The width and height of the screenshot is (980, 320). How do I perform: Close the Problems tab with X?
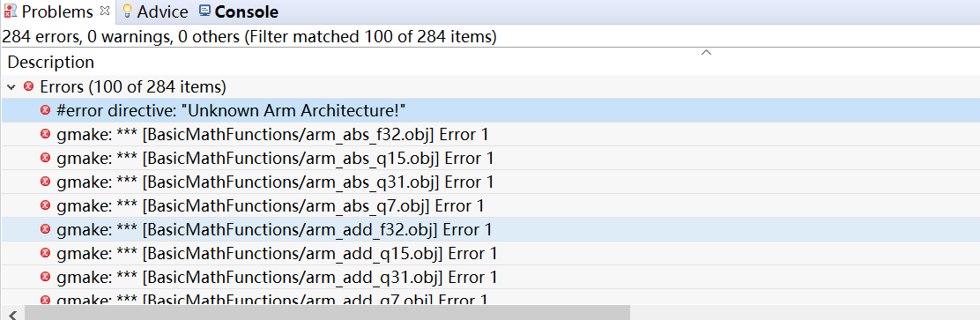(105, 11)
